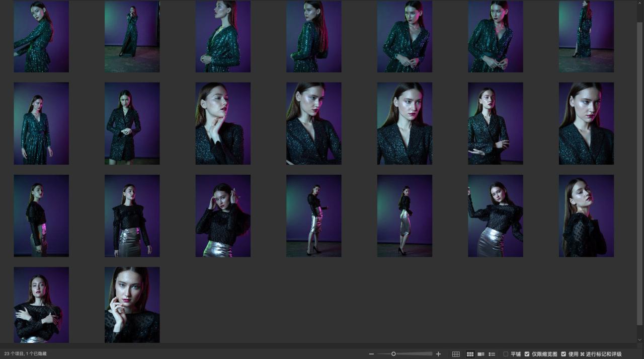Image resolution: width=644 pixels, height=359 pixels.
Task: Select third-row thumbnail with both hands at head
Action: 223,216
